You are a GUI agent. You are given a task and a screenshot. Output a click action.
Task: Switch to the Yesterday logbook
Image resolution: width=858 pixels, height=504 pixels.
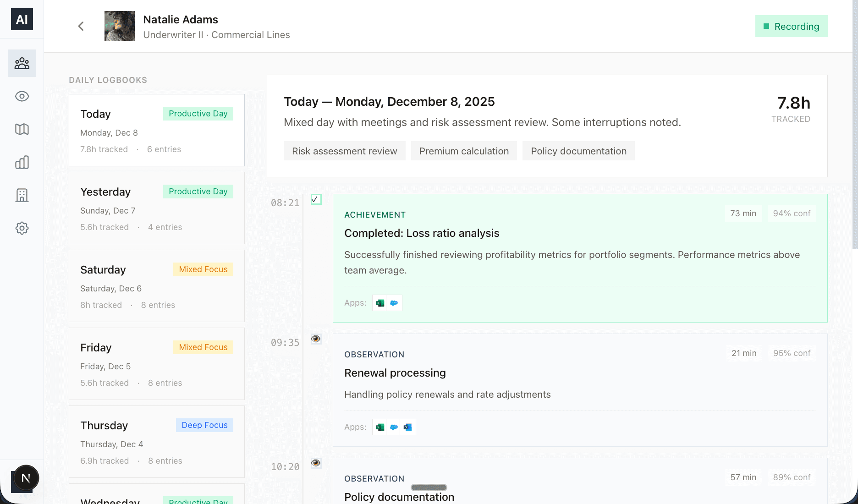coord(156,208)
